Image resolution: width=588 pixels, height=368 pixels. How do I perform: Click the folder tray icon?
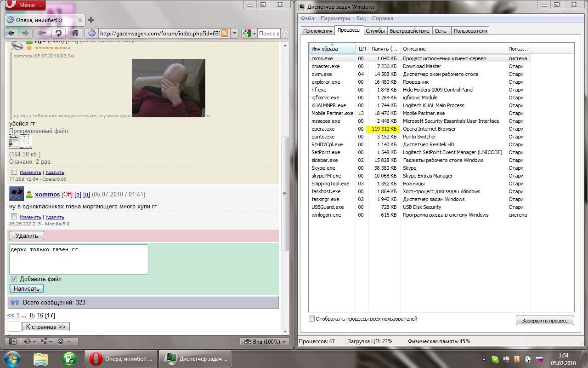517,359
